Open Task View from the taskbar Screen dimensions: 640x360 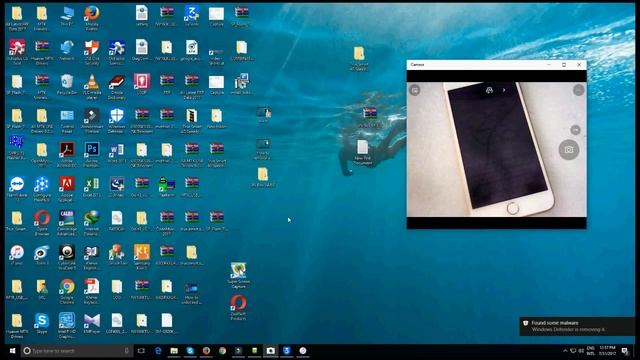coord(141,351)
